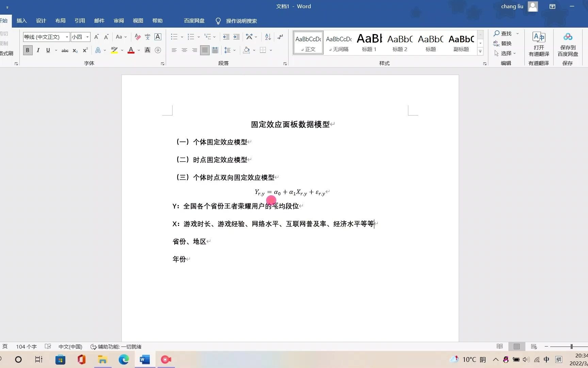Open the font size dropdown
This screenshot has height=368, width=588.
tap(87, 37)
